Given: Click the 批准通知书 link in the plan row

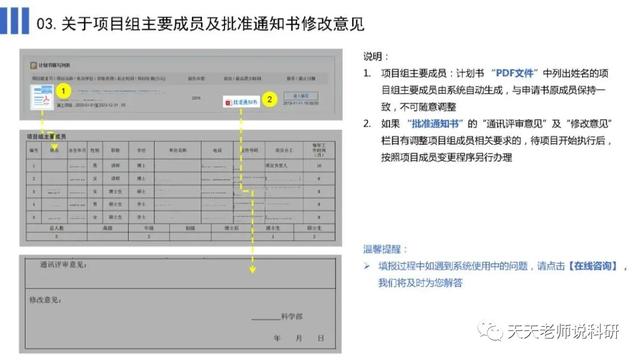Looking at the screenshot, I should [245, 102].
